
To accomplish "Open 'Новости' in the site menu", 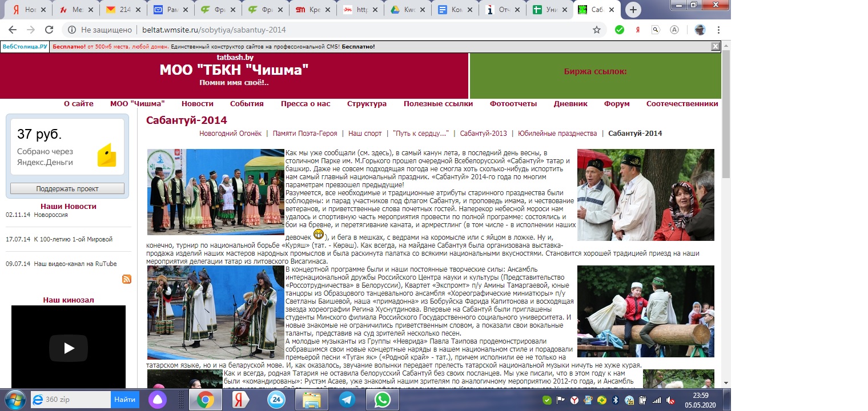I will pyautogui.click(x=198, y=104).
